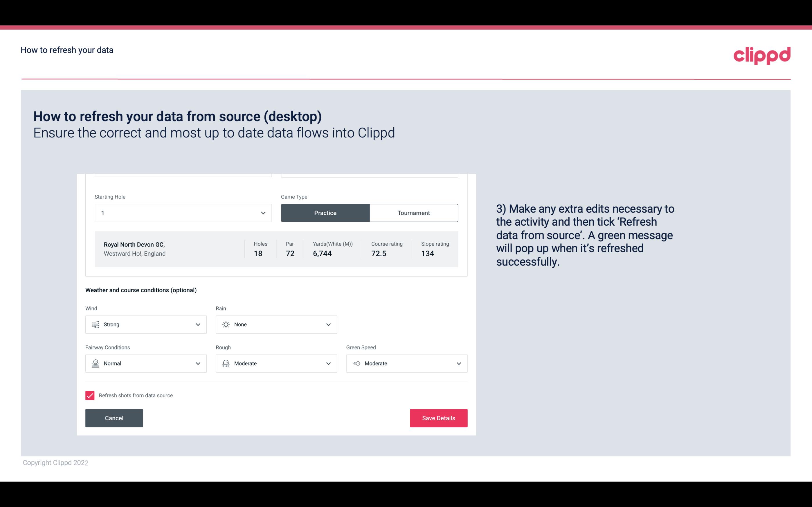This screenshot has height=507, width=812.
Task: Click the Fairway Conditions dropdown arrow
Action: pos(198,363)
